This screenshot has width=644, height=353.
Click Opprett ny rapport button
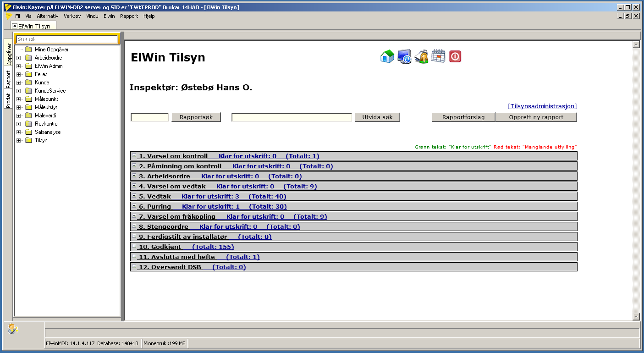click(x=536, y=117)
